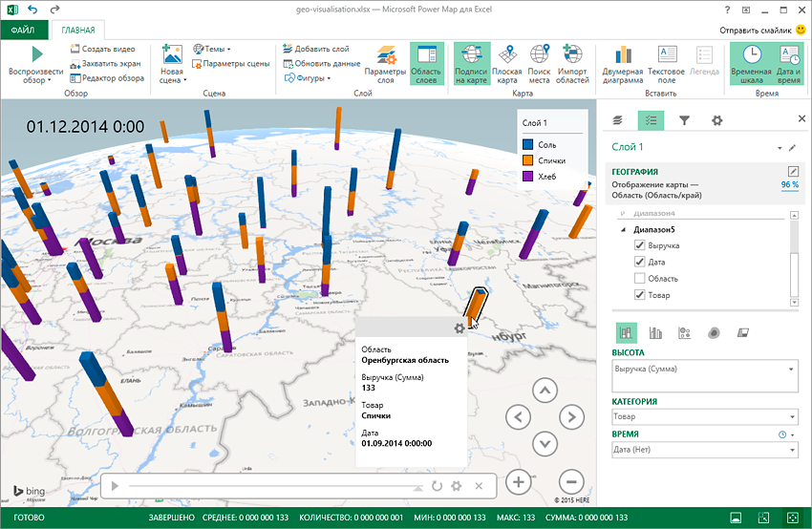This screenshot has height=529, width=812.
Task: Toggle Подписи на карте
Action: (x=471, y=64)
